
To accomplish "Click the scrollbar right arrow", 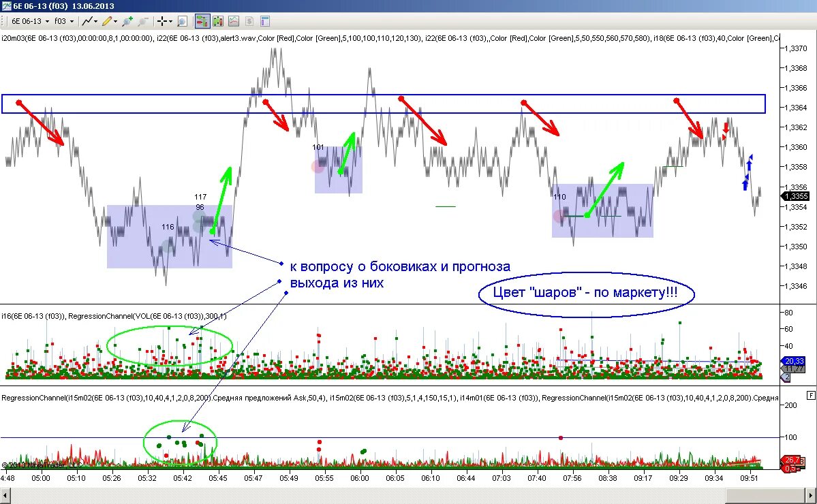I will 811,496.
